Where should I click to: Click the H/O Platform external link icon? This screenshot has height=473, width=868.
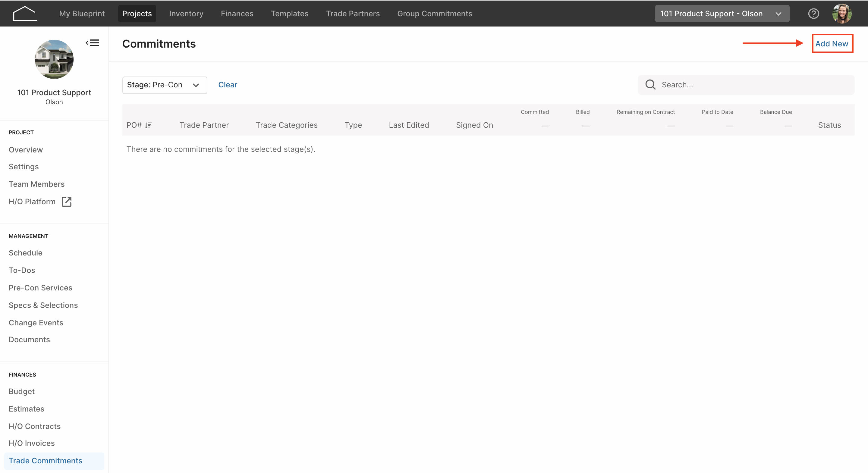pos(67,202)
